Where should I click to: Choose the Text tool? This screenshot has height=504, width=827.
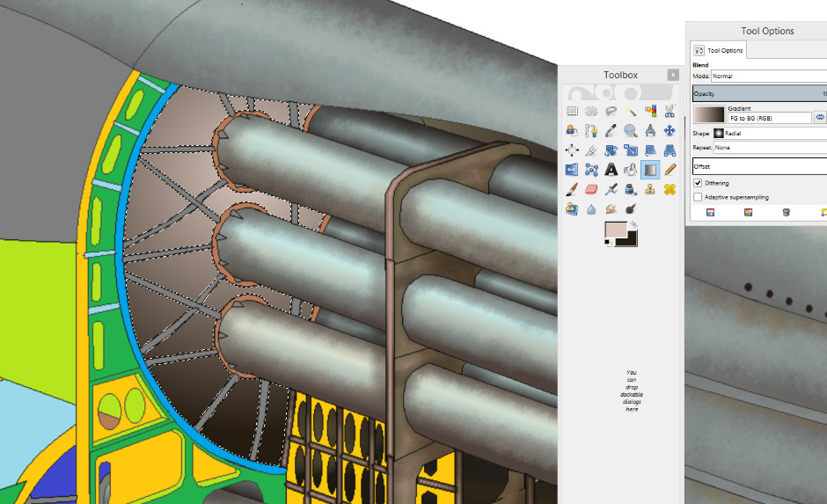(611, 169)
